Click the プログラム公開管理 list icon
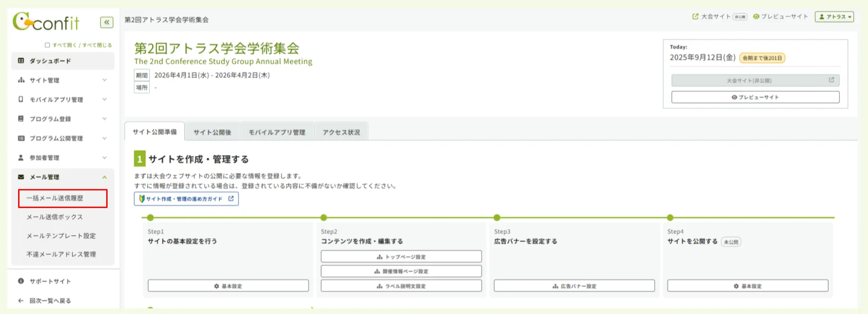 pyautogui.click(x=21, y=138)
